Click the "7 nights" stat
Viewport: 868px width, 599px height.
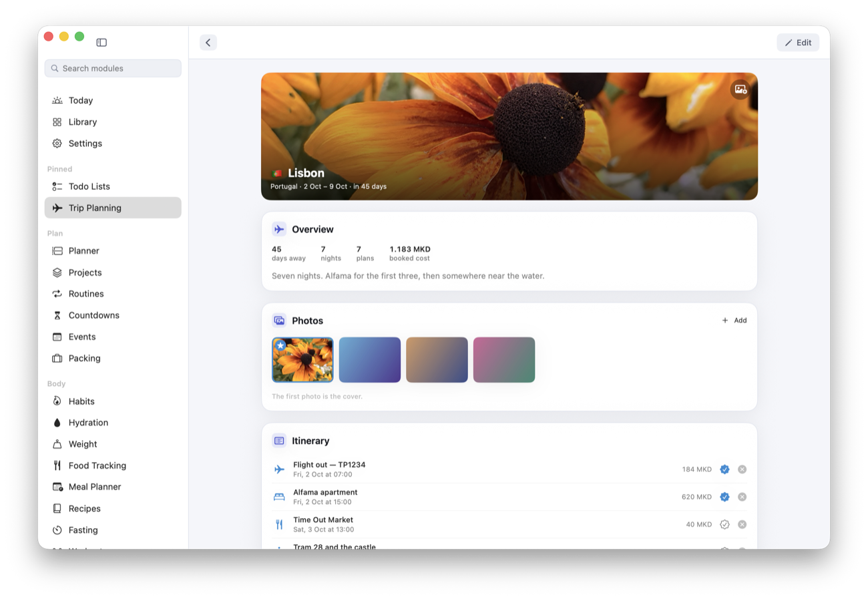click(331, 253)
